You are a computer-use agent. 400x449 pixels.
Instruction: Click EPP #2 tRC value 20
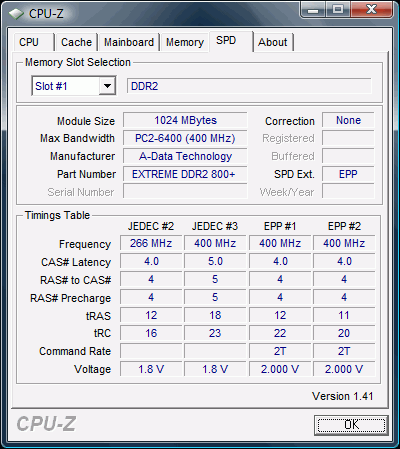click(344, 333)
